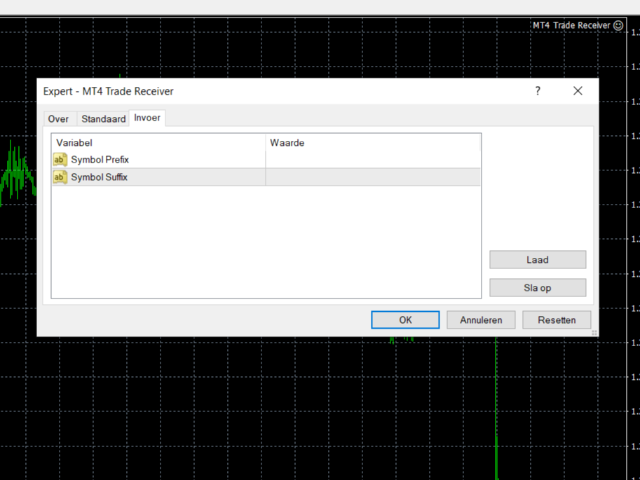Confirm the dialog with OK

pos(405,320)
